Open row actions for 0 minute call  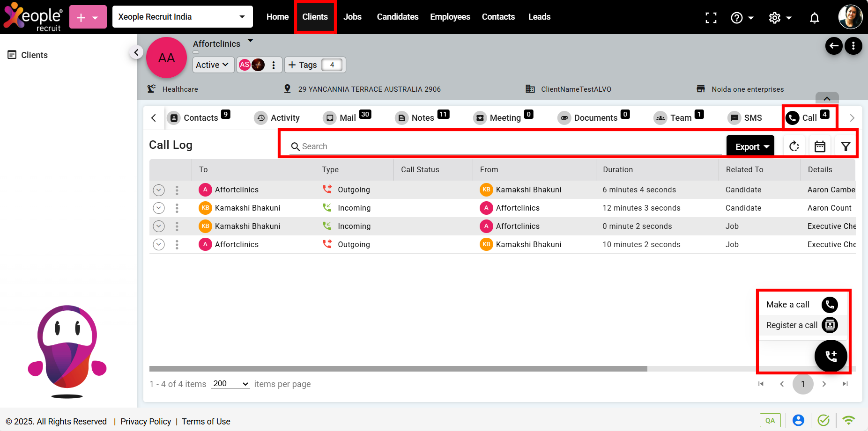(x=177, y=226)
